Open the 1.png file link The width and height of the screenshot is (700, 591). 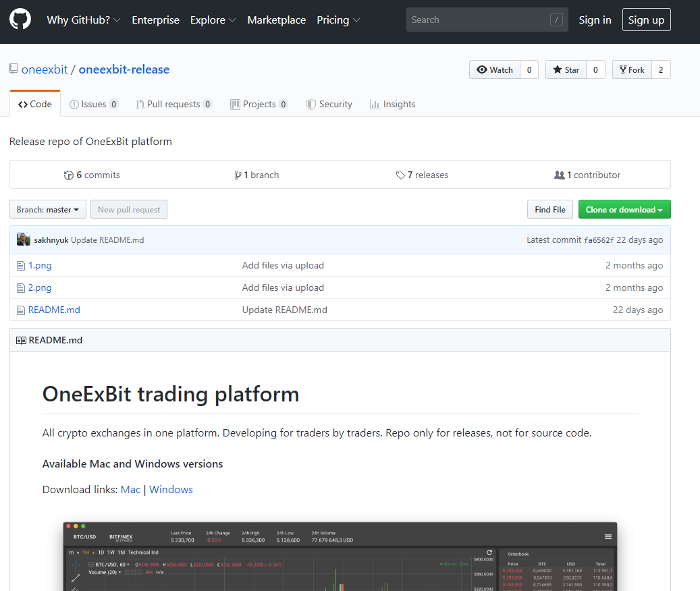coord(40,265)
